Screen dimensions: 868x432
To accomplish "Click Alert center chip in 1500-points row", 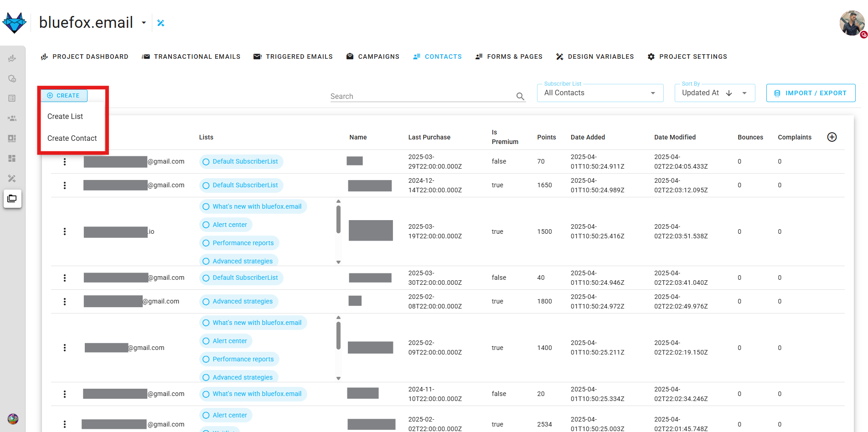I will tap(226, 225).
